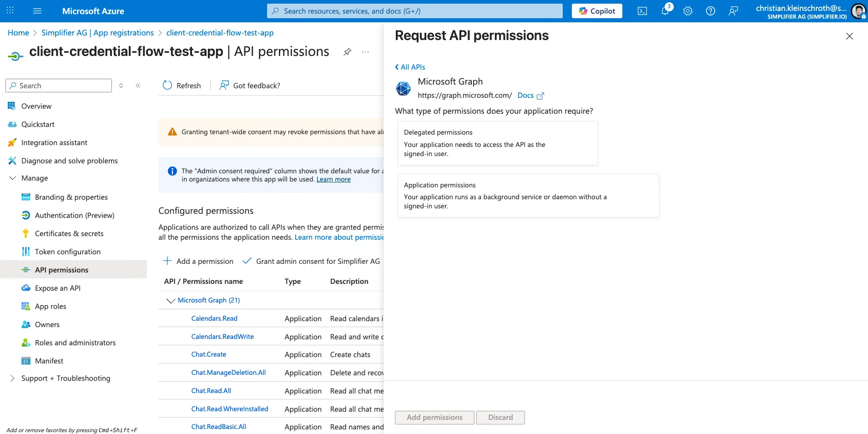Screen dimensions: 868x434
Task: Click the help question mark icon
Action: [x=710, y=11]
